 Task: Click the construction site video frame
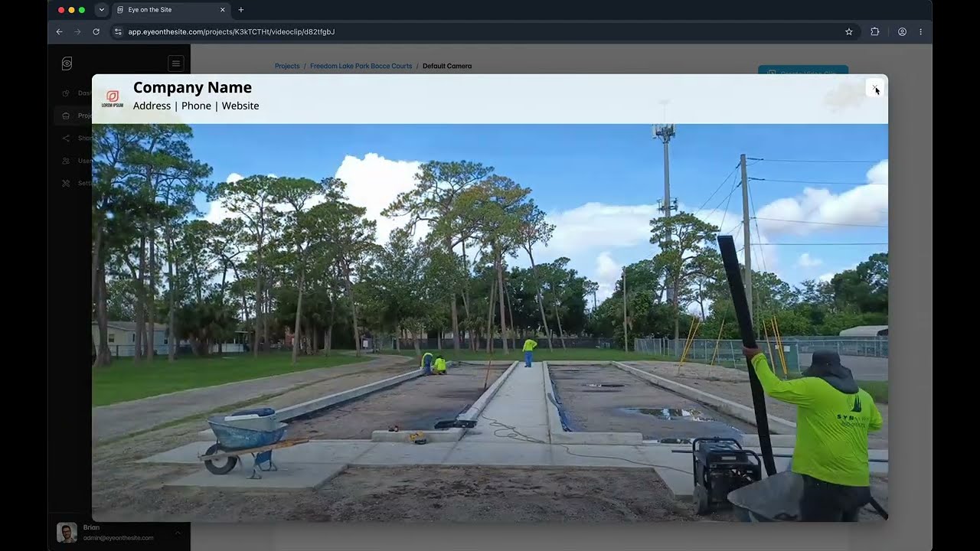point(490,322)
